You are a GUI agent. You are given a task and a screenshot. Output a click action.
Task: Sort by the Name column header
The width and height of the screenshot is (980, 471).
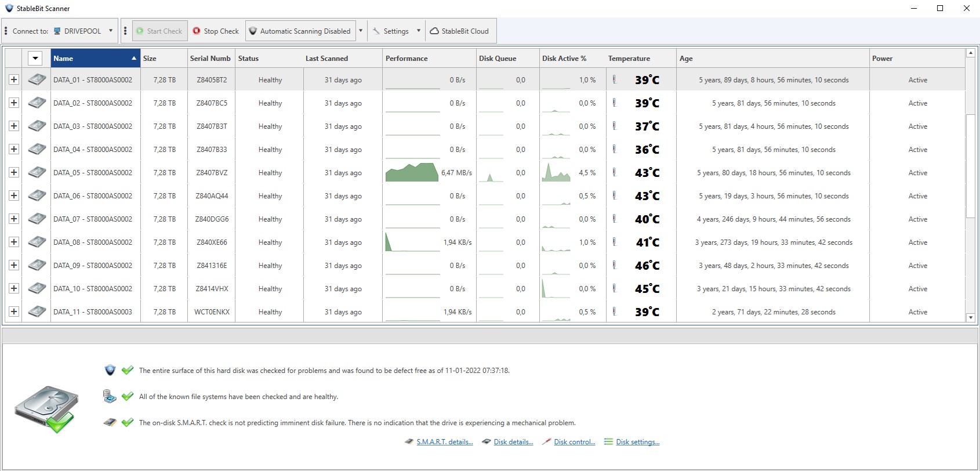[95, 58]
